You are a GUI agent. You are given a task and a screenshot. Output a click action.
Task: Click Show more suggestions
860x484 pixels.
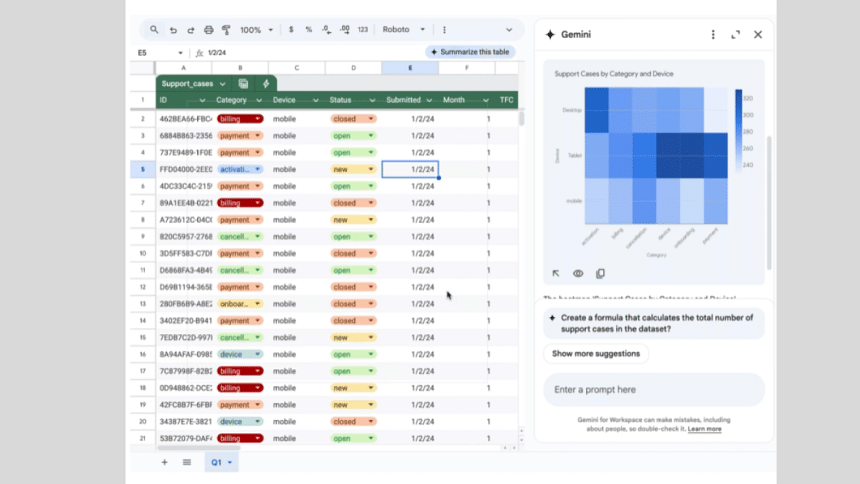596,353
